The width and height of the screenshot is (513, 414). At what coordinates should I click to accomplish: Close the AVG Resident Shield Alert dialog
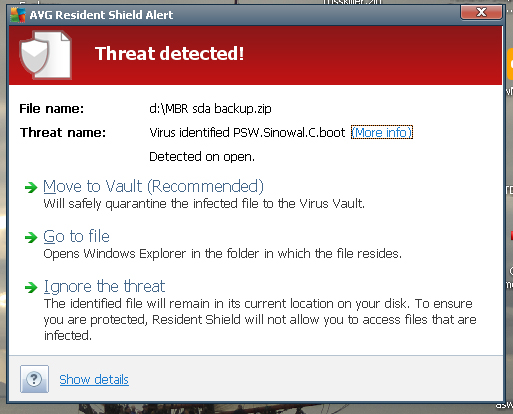click(x=481, y=13)
